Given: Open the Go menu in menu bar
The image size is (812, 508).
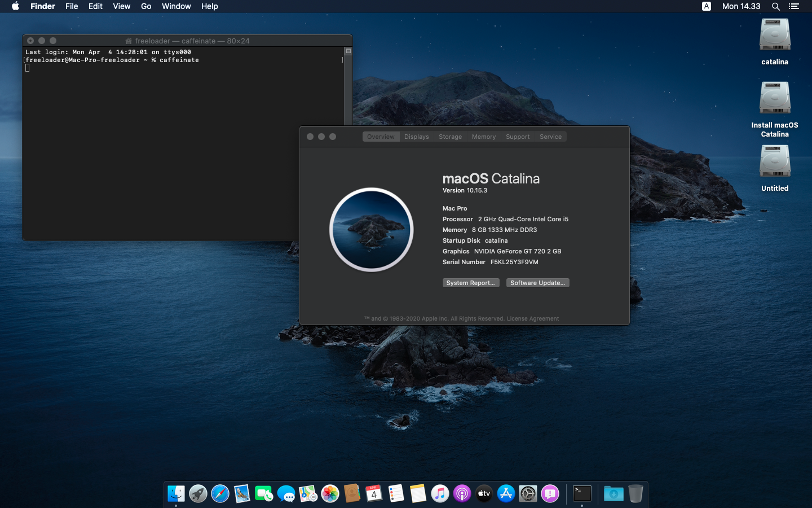Looking at the screenshot, I should click(146, 6).
